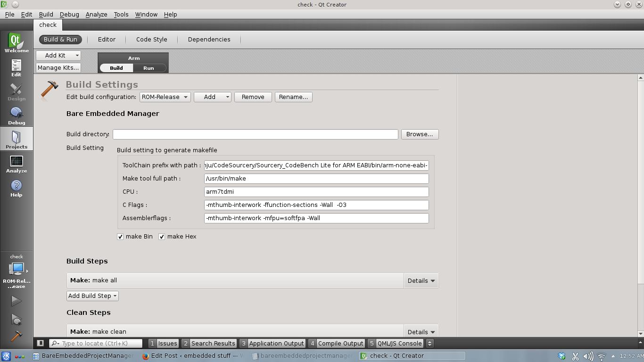644x362 pixels.
Task: Open the Add Build Step dropdown
Action: (92, 296)
